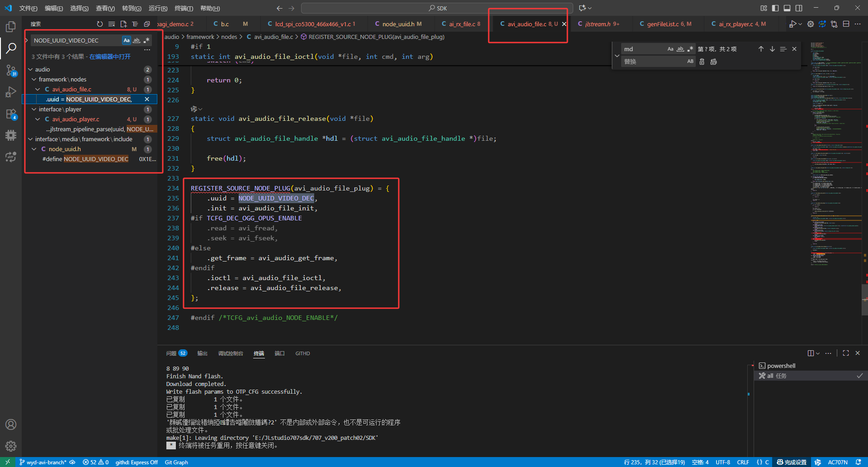Viewport: 868px width, 467px height.
Task: Toggle find in selection
Action: [x=783, y=49]
